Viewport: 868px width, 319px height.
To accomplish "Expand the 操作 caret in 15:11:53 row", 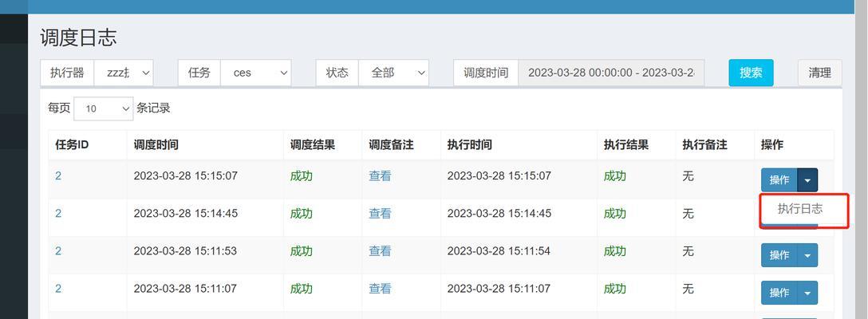I will click(807, 255).
